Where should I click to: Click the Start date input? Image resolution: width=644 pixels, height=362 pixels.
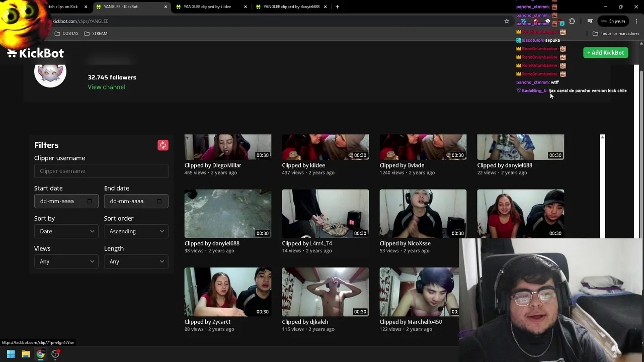pyautogui.click(x=66, y=201)
